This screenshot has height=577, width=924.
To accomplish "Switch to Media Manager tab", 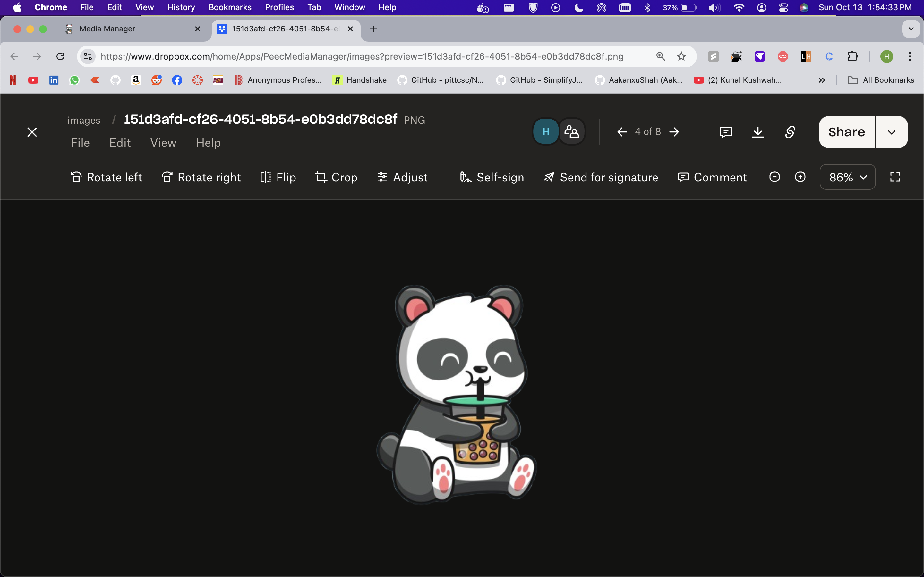I will coord(107,29).
